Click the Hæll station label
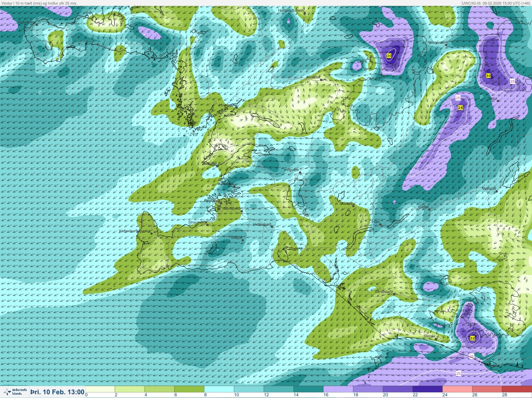Screen dimensions: 532x398 point(376,222)
